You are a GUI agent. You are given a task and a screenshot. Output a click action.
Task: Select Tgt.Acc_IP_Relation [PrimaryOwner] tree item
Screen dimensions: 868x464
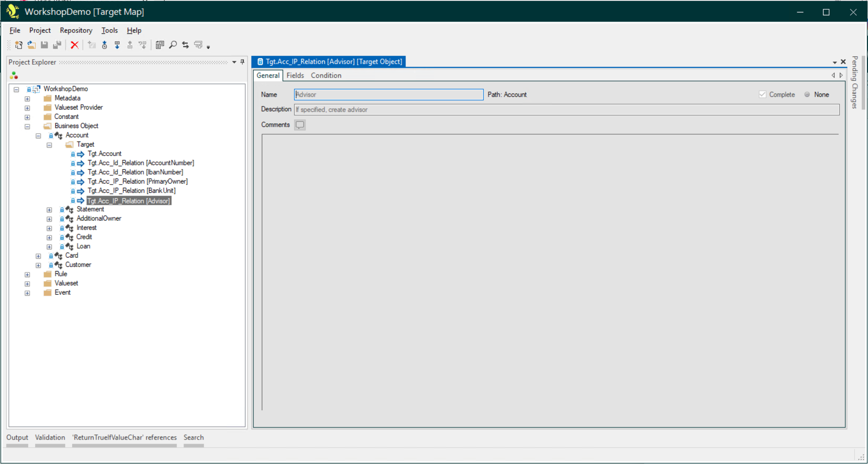137,181
